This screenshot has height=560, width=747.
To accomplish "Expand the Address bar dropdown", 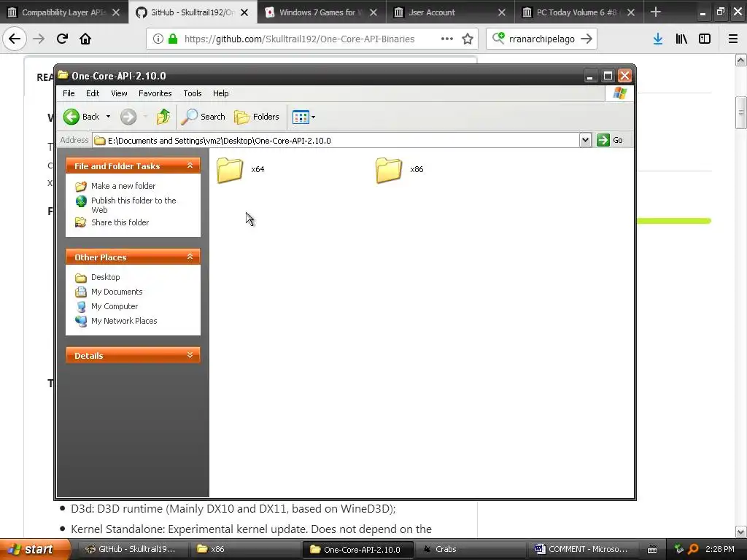I will coord(585,140).
